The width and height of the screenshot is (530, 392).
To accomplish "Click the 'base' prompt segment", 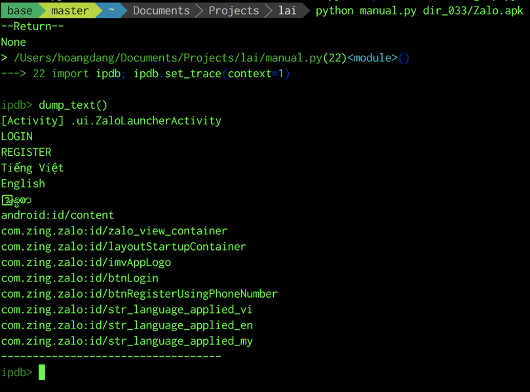I will [x=20, y=10].
